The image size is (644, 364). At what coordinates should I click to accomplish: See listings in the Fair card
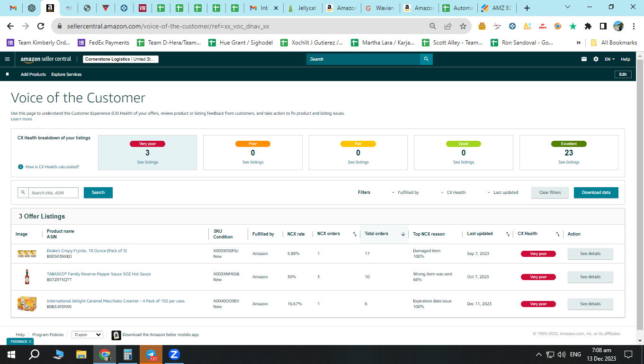pyautogui.click(x=358, y=162)
